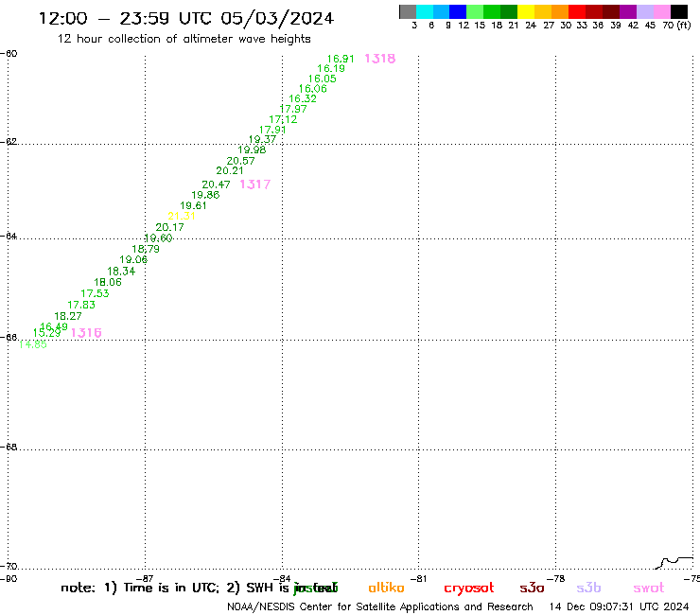Click the 20.47 wave height value
This screenshot has width=700, height=615.
[216, 184]
